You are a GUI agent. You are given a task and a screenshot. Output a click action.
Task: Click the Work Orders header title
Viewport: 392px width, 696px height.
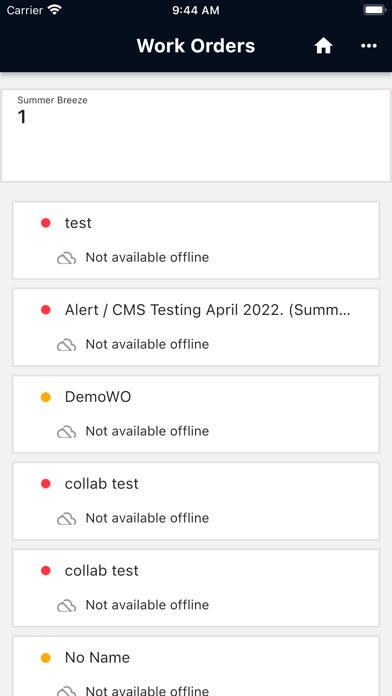(x=196, y=46)
